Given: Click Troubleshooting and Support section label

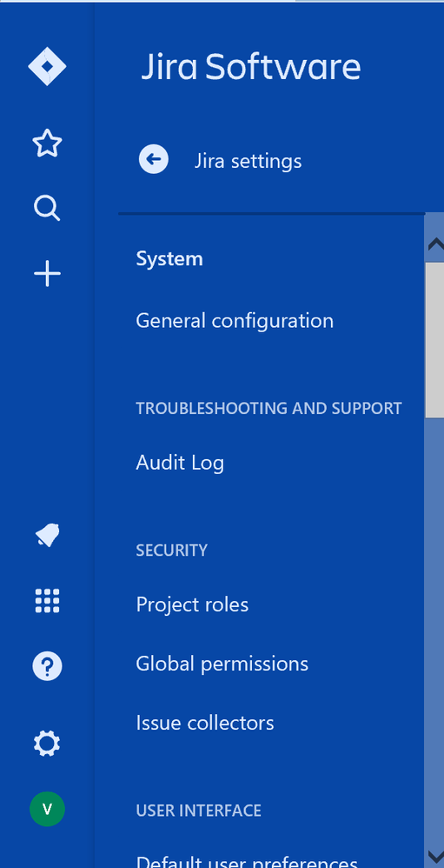Looking at the screenshot, I should pos(268,409).
